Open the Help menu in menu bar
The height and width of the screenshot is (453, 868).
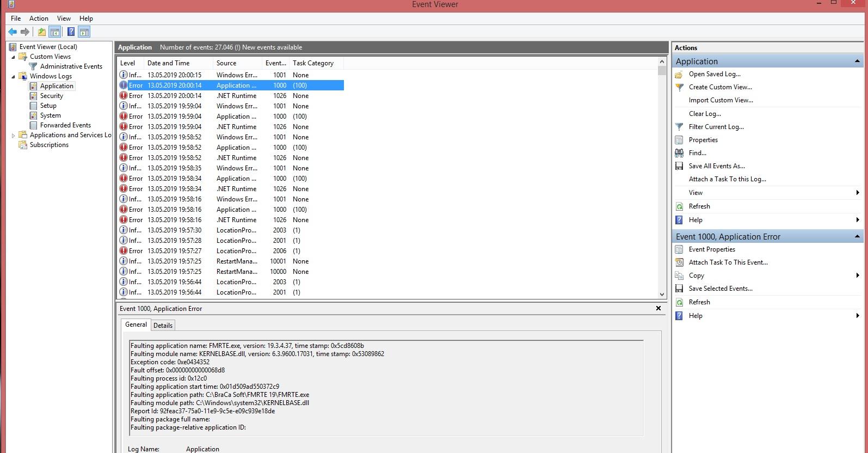point(86,18)
